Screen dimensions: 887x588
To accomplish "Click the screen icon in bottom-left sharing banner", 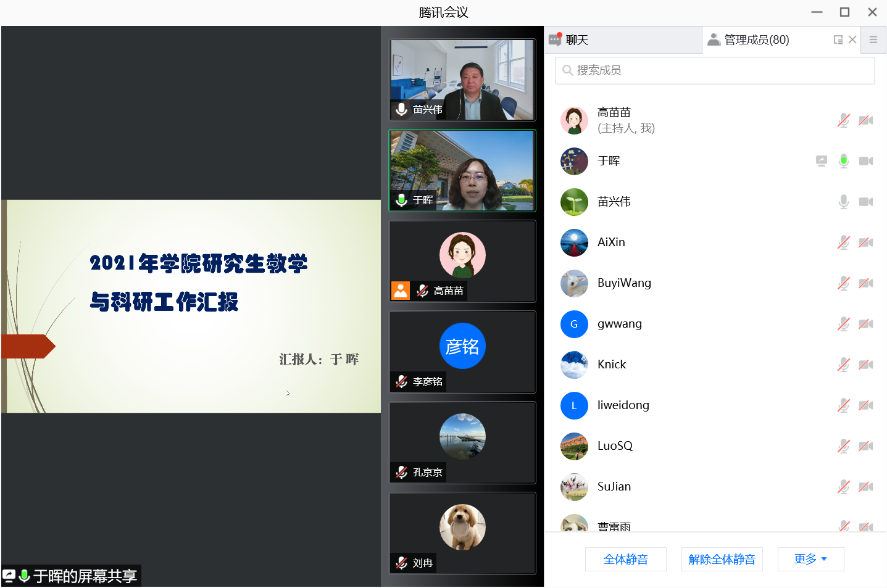I will coord(8,575).
